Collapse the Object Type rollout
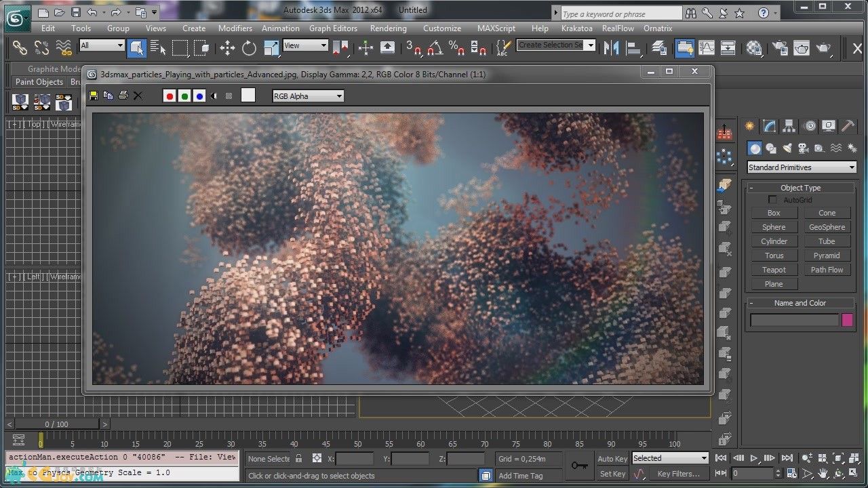 pos(800,188)
